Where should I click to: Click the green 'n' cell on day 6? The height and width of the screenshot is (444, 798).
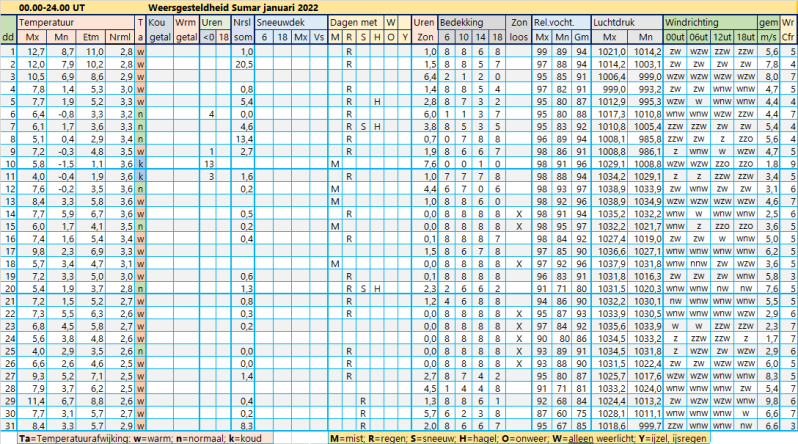pyautogui.click(x=141, y=114)
